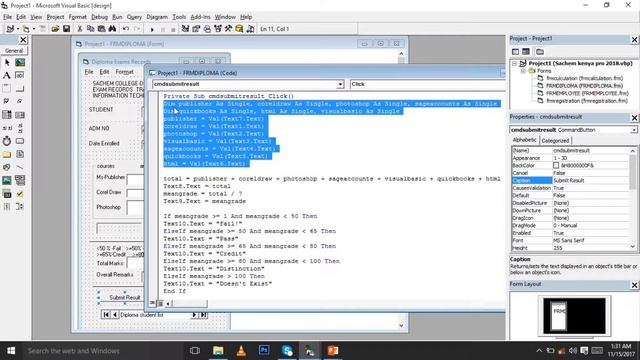Screen dimensions: 640x360
Task: Select the PictureBox control in the toolbox
Action: [x=20, y=62]
